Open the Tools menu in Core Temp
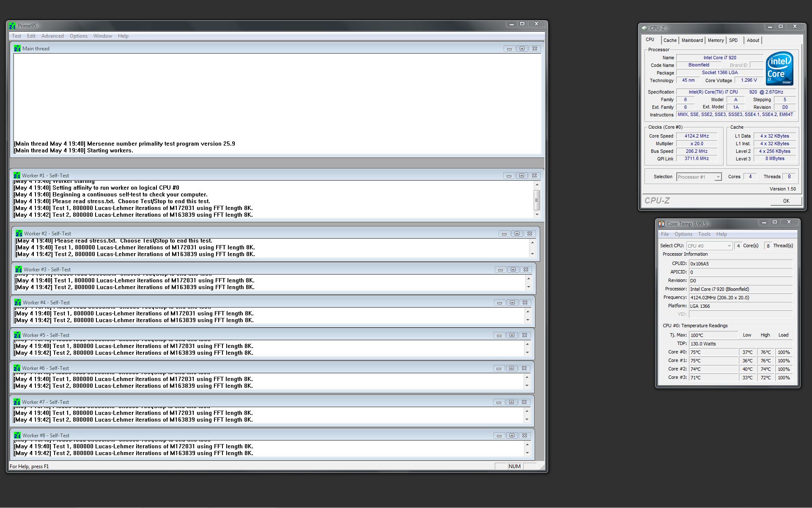Screen dimensions: 812x508 [x=704, y=234]
